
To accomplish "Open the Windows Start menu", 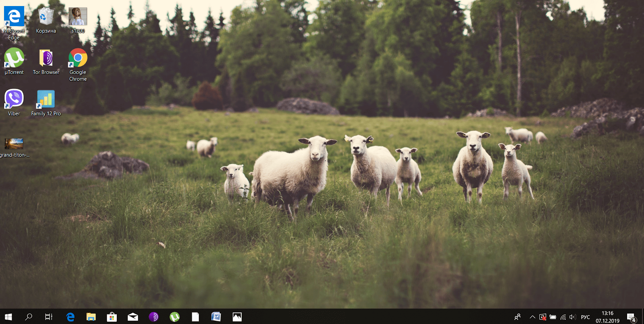I will pos(8,317).
